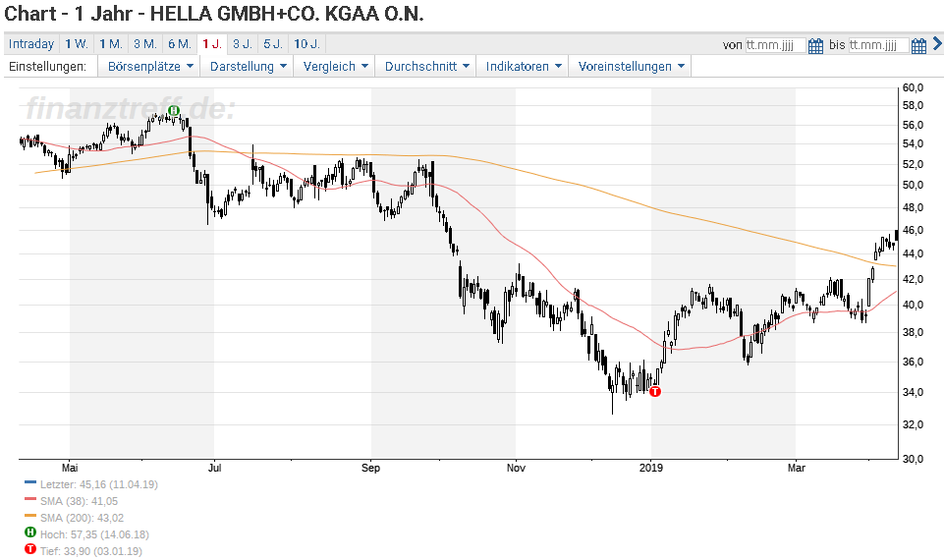Image resolution: width=944 pixels, height=560 pixels.
Task: Click the Sep label on the time axis
Action: click(x=371, y=468)
